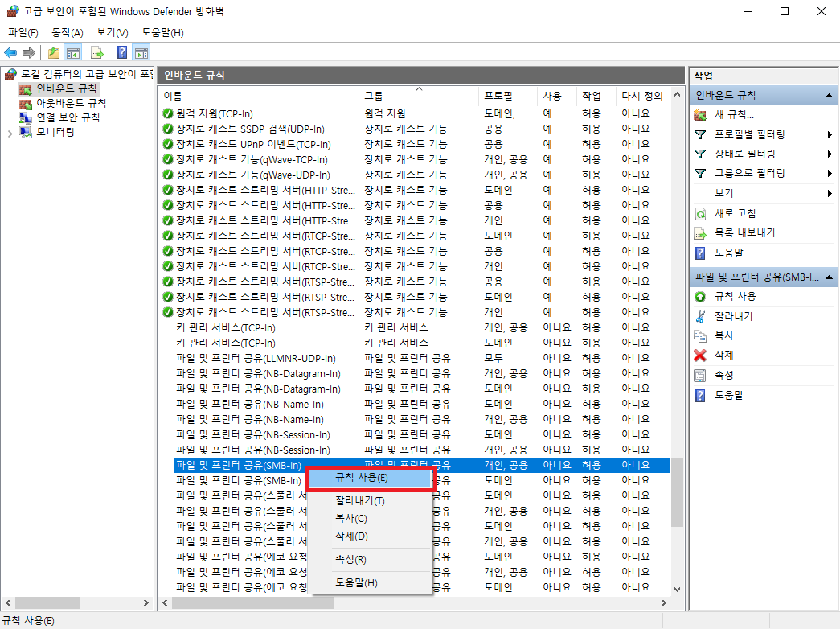Click the 복사 copy icon in action pane
840x629 pixels.
click(x=700, y=335)
